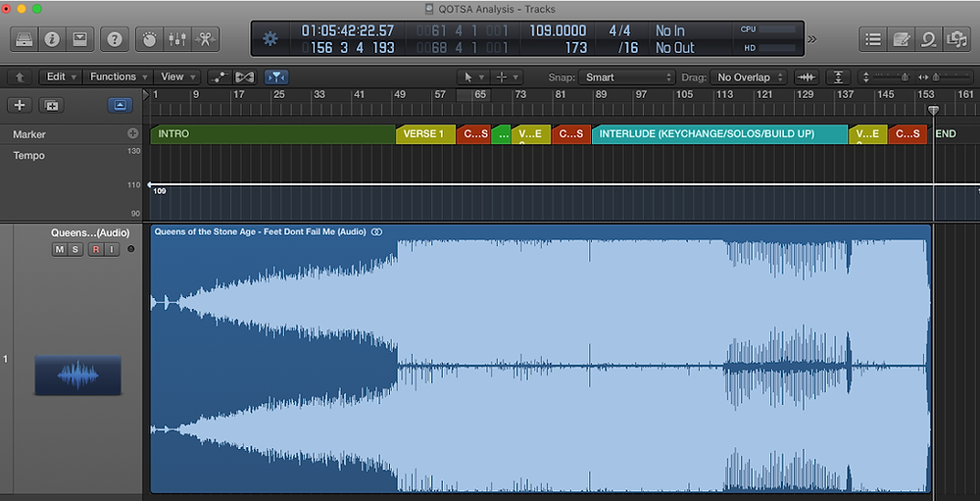Add a new track with plus button
Screen dimensions: 980x501
pos(20,105)
